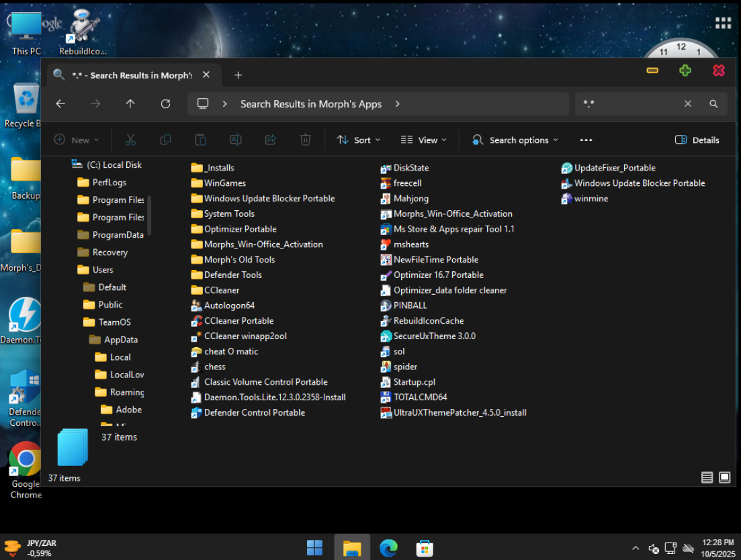Click the navigation pane scrollbar
This screenshot has width=741, height=560.
(x=149, y=215)
